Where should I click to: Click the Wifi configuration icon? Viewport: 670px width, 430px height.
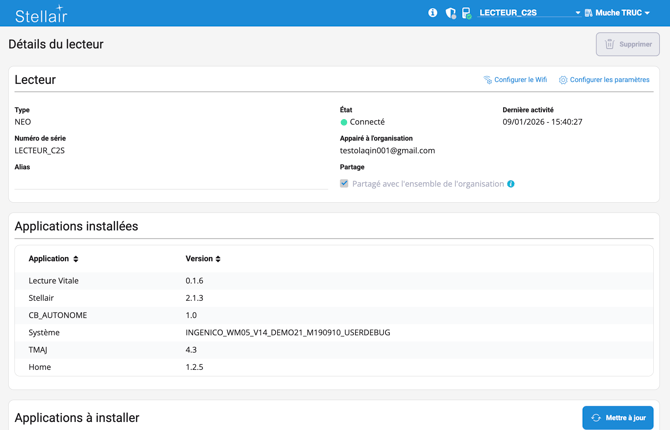[488, 80]
